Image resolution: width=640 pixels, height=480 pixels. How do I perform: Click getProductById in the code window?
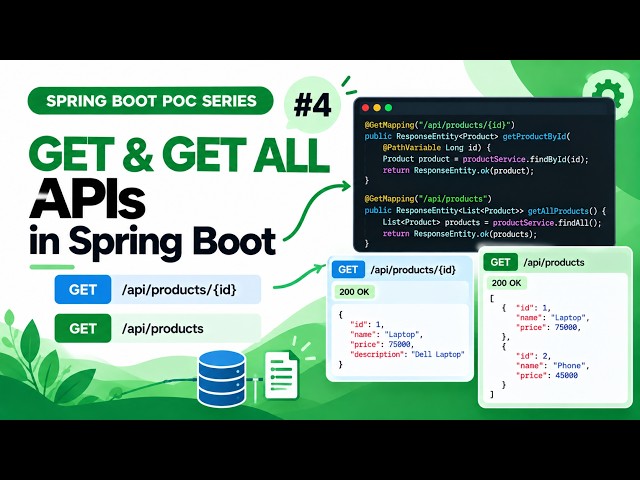click(534, 136)
